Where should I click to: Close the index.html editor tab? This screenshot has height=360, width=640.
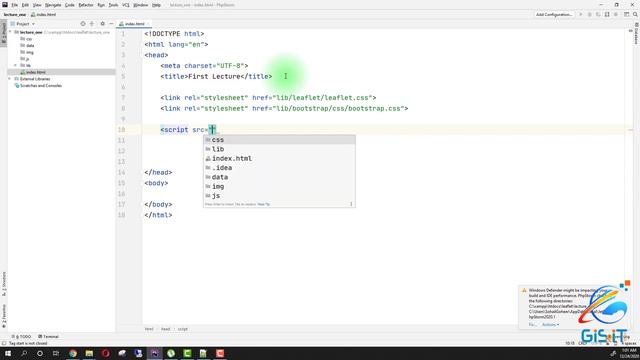(148, 24)
